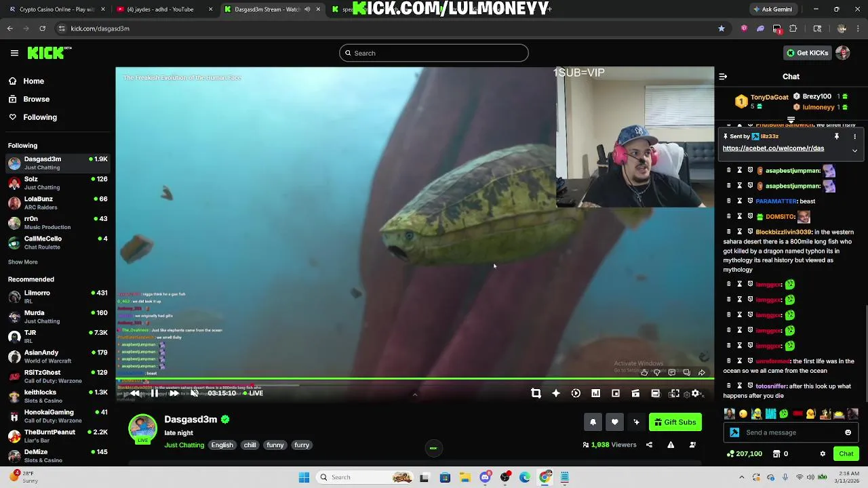Report the stream with warning icon

tap(671, 445)
